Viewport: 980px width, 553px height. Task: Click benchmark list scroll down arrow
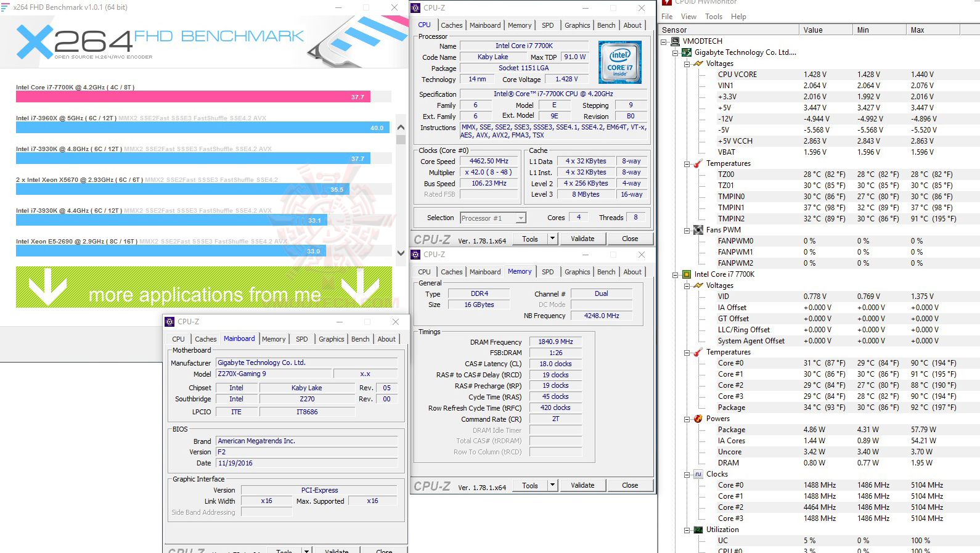[x=401, y=253]
